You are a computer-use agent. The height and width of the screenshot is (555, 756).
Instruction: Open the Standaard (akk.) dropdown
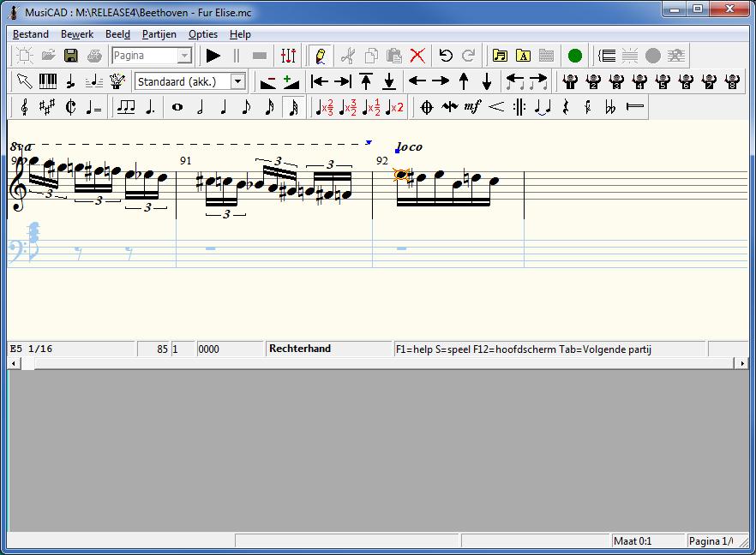[237, 81]
